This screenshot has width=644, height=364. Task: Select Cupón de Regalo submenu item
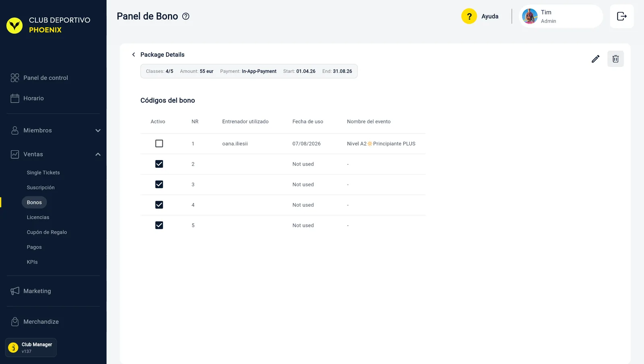point(47,232)
